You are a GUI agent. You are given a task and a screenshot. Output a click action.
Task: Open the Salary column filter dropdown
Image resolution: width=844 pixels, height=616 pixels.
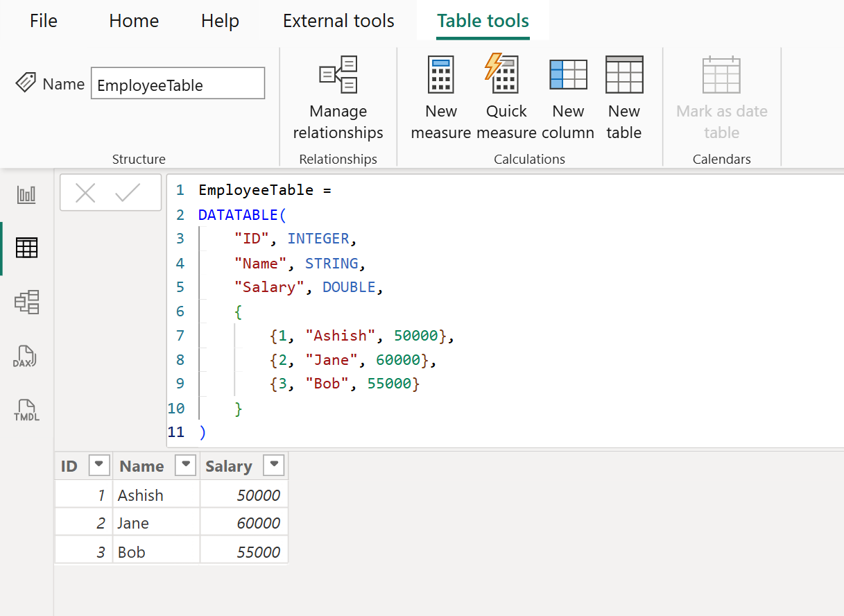(274, 465)
